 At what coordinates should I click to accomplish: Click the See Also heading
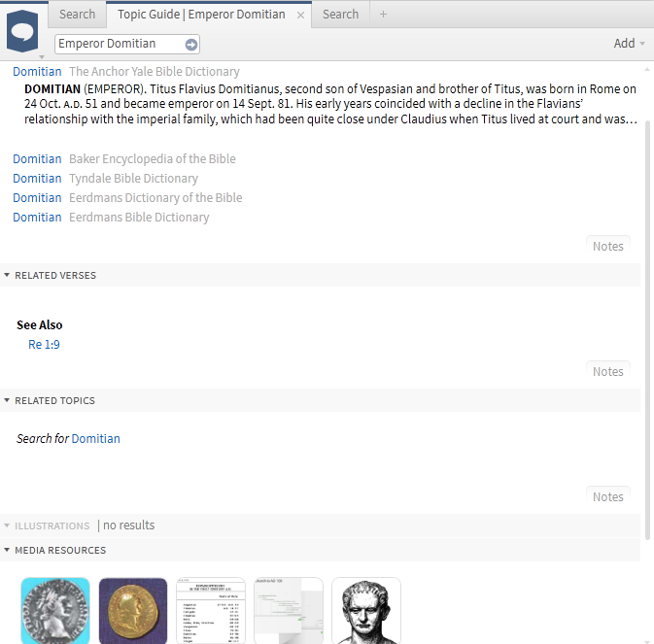click(40, 325)
